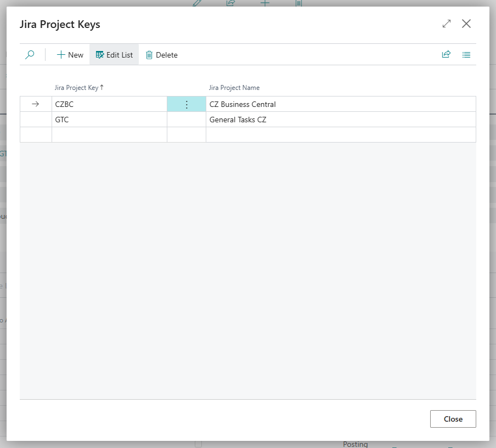The height and width of the screenshot is (448, 496).
Task: Select the row arrow indicator for CZBC
Action: click(x=36, y=104)
